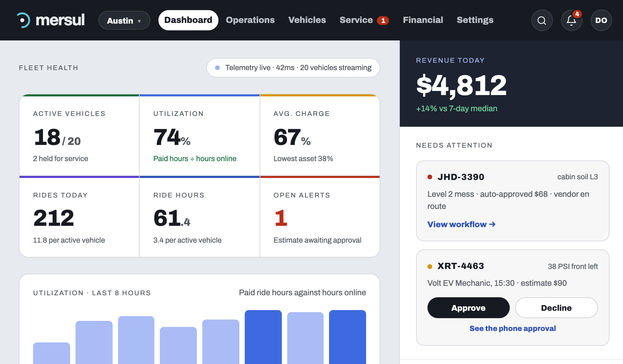Open the Open Alerts card

coord(320,217)
